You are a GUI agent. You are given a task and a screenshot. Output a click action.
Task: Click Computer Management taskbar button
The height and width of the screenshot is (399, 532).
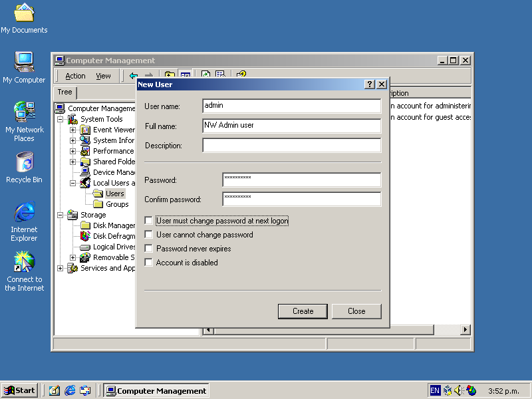(156, 391)
